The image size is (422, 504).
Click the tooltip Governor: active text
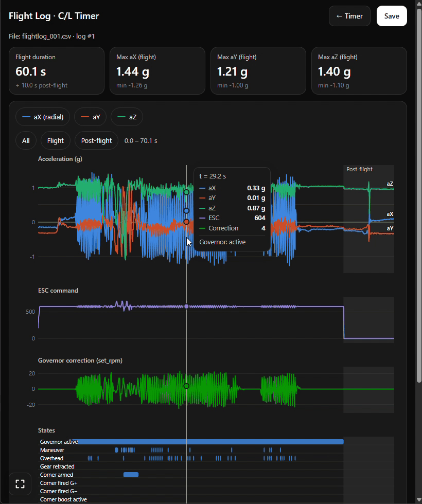[222, 242]
